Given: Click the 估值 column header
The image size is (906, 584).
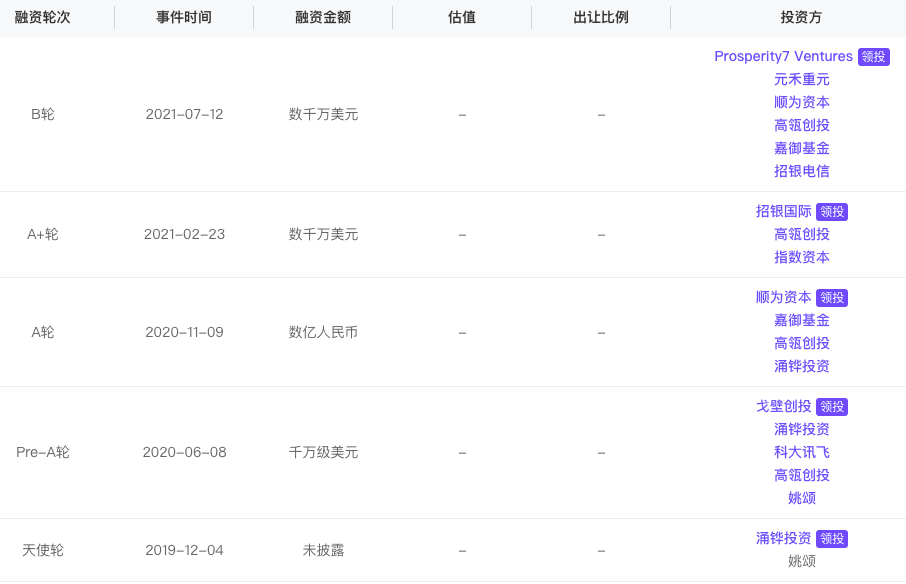Looking at the screenshot, I should click(462, 17).
